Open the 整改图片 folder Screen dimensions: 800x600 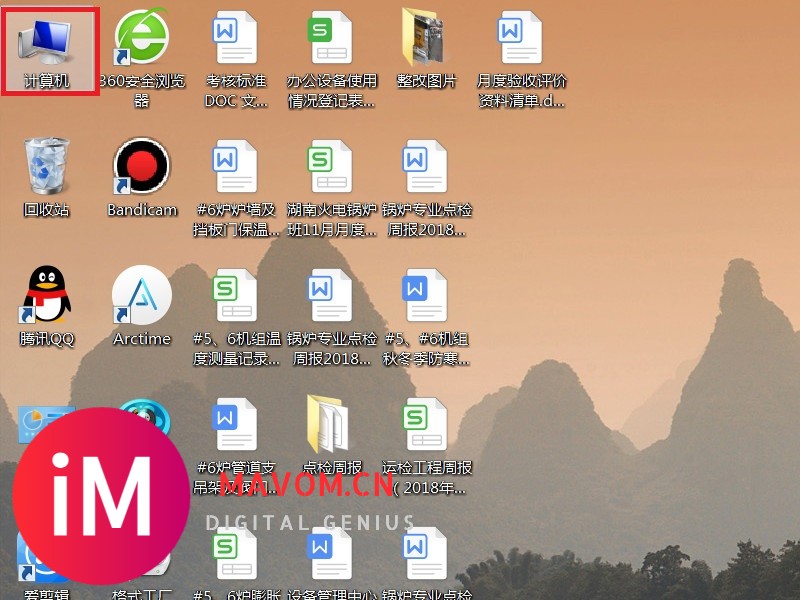tap(427, 40)
